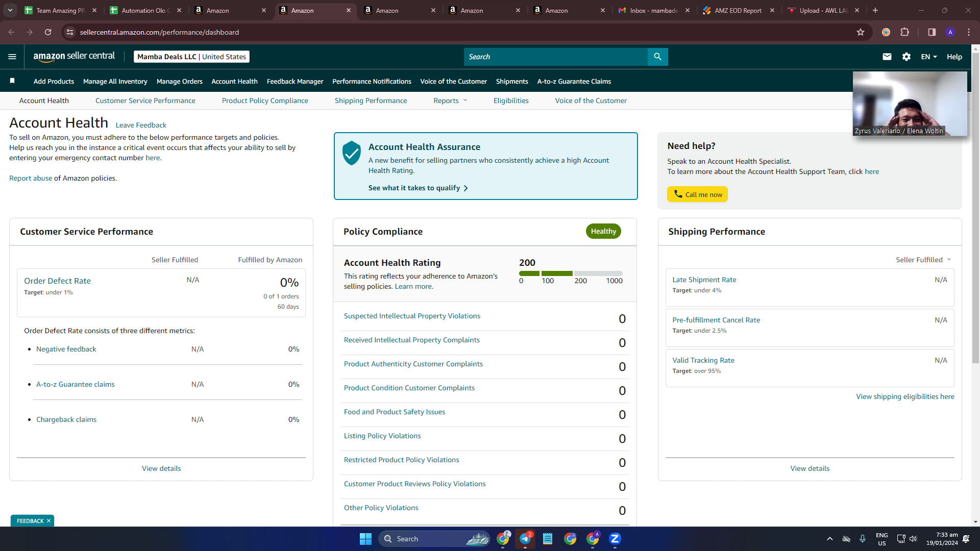
Task: Expand See what it takes to qualify
Action: [418, 188]
